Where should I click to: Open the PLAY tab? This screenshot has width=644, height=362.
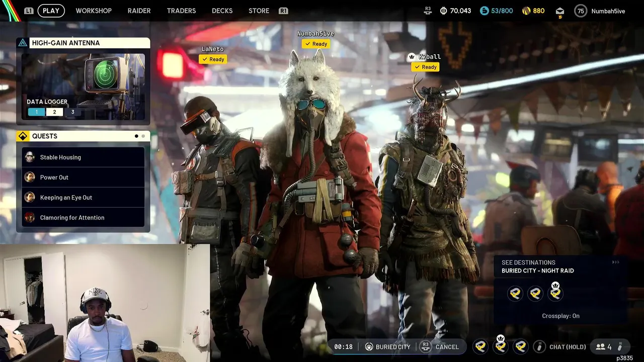tap(51, 11)
